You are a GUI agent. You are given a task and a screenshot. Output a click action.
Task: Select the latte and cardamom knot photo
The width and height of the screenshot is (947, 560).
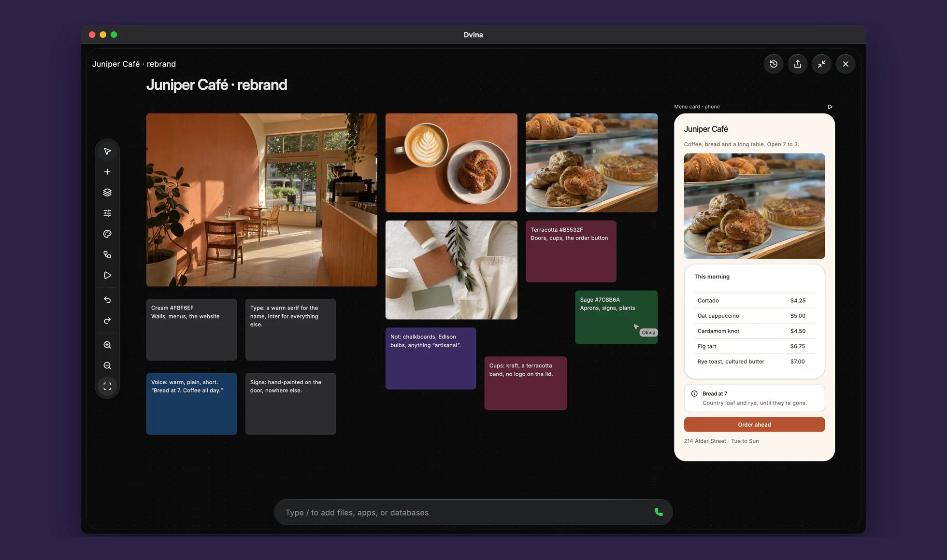[451, 163]
